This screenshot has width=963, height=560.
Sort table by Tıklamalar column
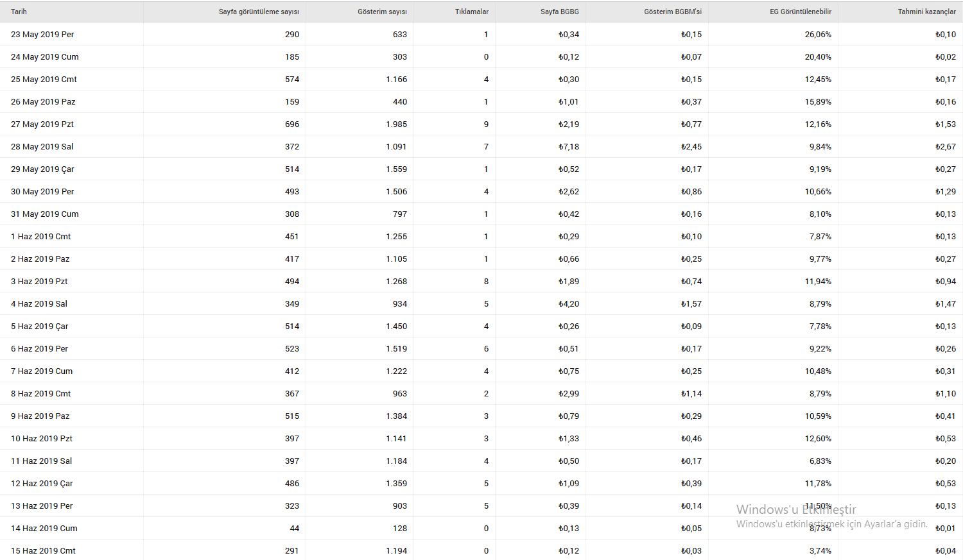(x=472, y=12)
